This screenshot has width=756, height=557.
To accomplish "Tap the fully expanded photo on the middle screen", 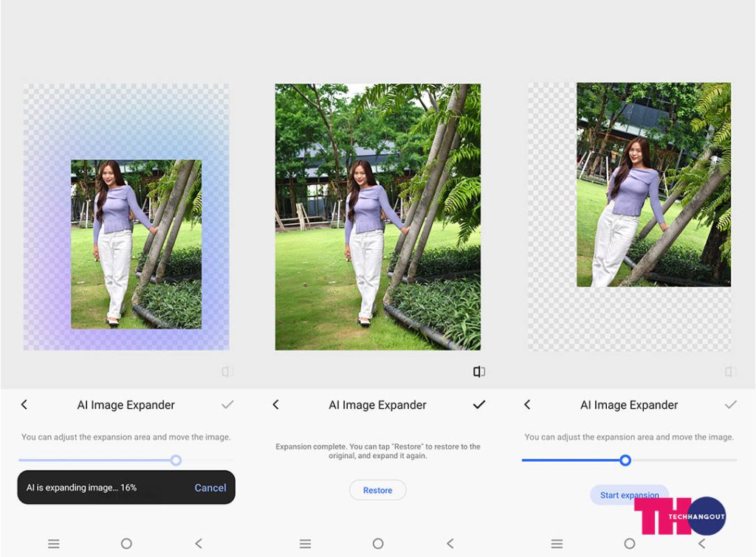I will [x=378, y=217].
